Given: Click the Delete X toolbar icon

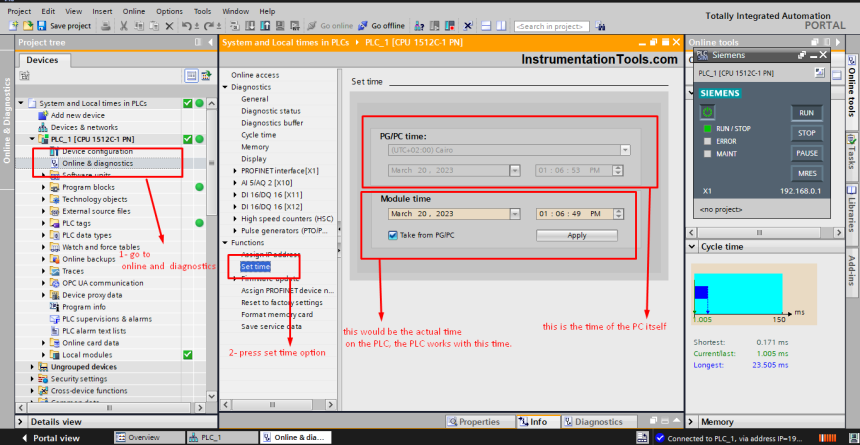Looking at the screenshot, I should click(169, 26).
